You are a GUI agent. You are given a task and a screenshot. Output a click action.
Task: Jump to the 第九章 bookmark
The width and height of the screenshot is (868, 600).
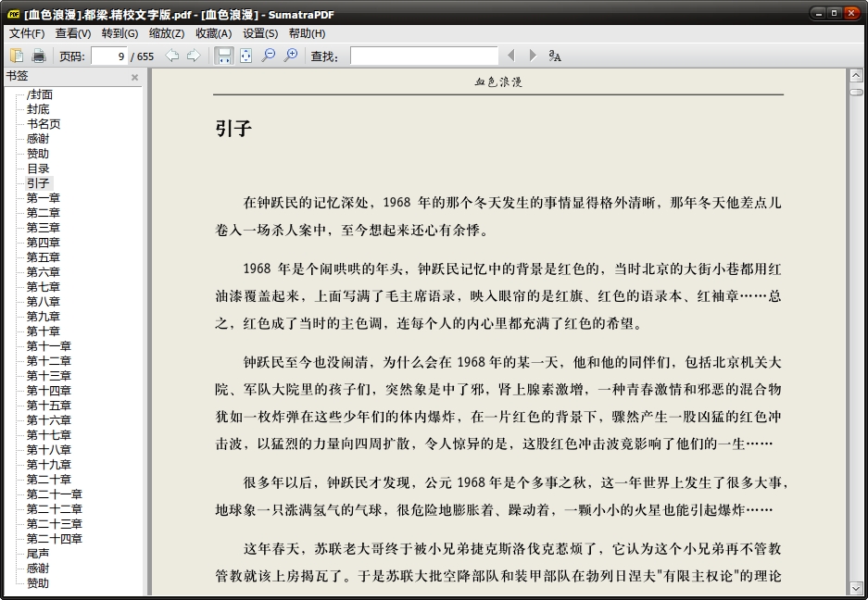click(44, 317)
